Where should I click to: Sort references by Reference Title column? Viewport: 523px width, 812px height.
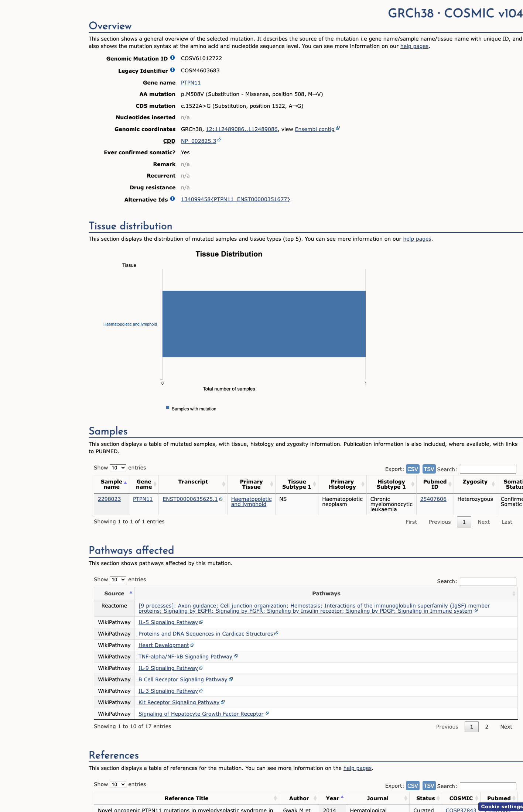pos(187,798)
